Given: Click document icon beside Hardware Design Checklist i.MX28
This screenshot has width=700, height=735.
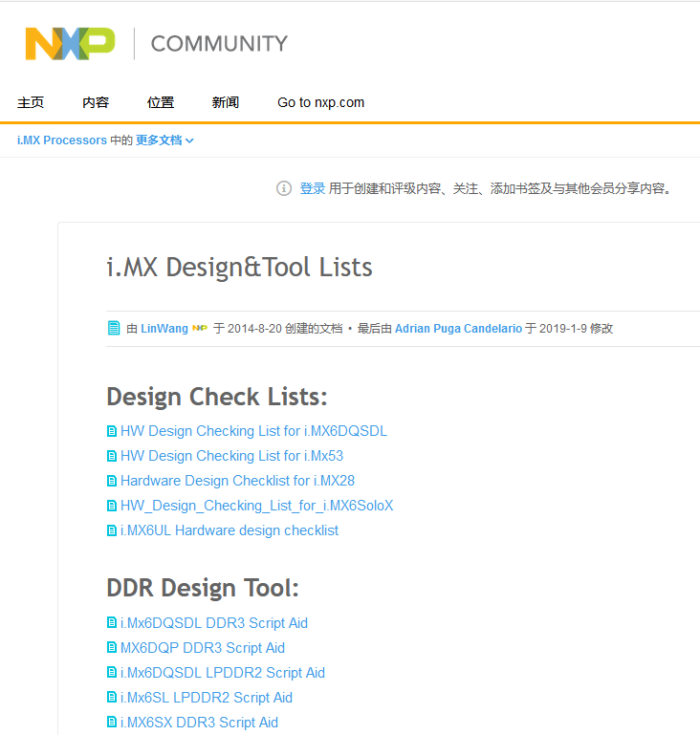Looking at the screenshot, I should 112,481.
